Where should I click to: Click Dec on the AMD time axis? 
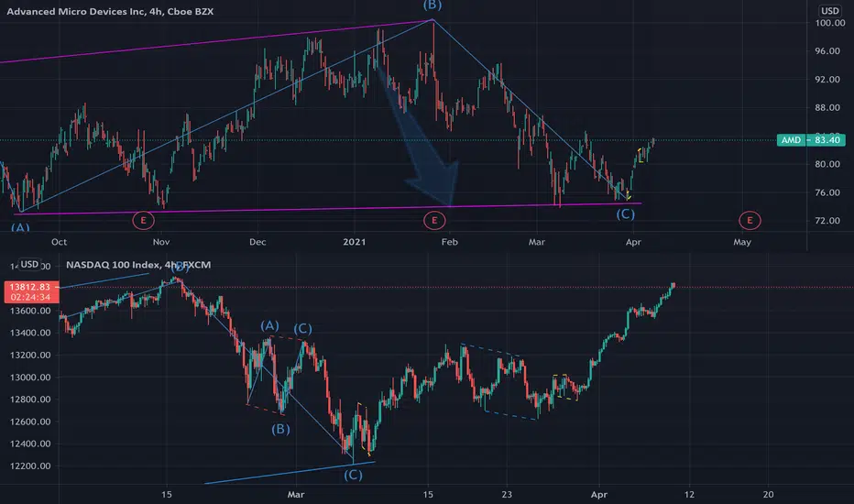[x=257, y=242]
